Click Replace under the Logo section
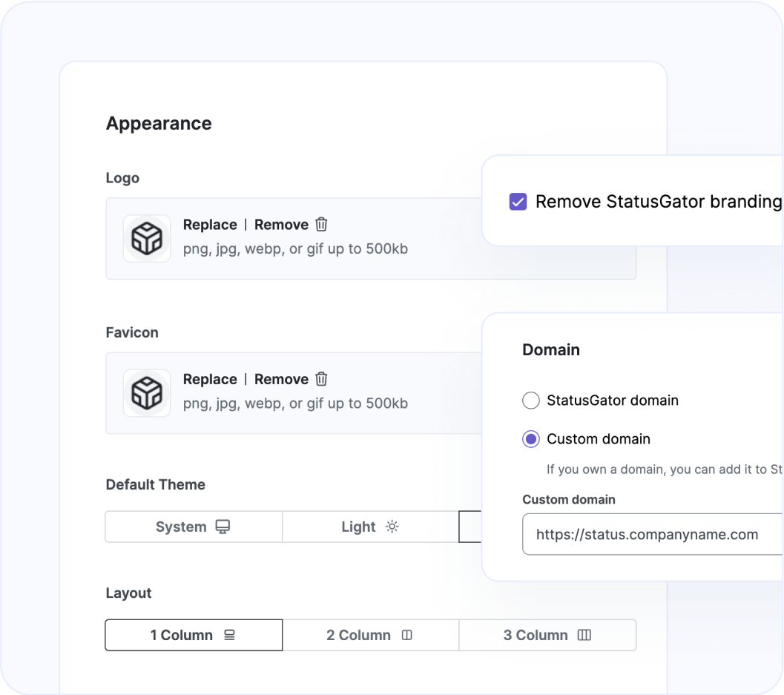 [210, 224]
